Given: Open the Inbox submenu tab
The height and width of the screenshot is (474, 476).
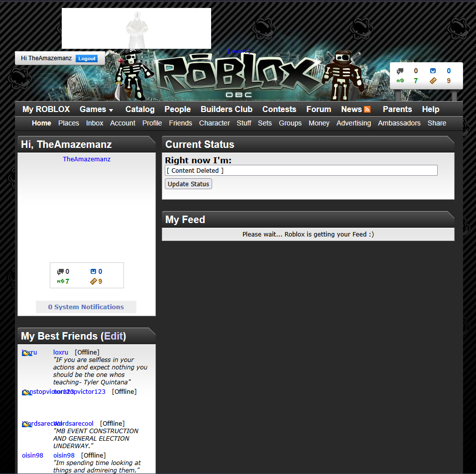Looking at the screenshot, I should tap(95, 123).
